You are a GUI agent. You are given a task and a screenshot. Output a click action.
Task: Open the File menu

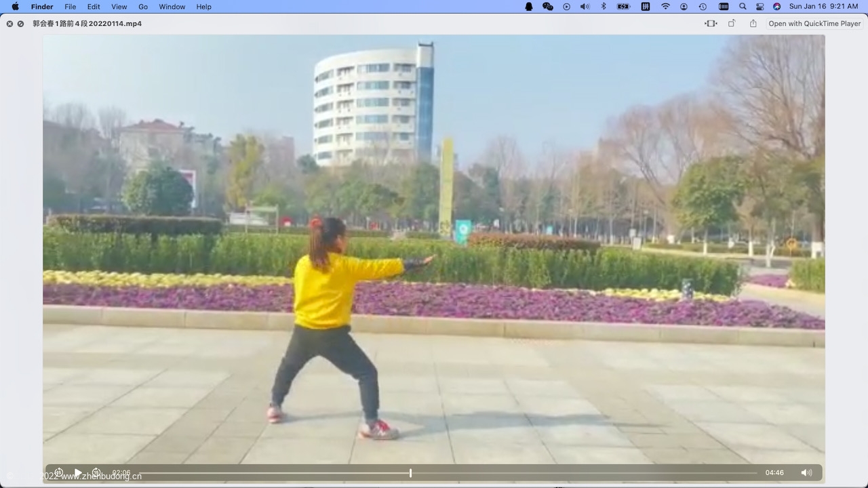[x=70, y=7]
